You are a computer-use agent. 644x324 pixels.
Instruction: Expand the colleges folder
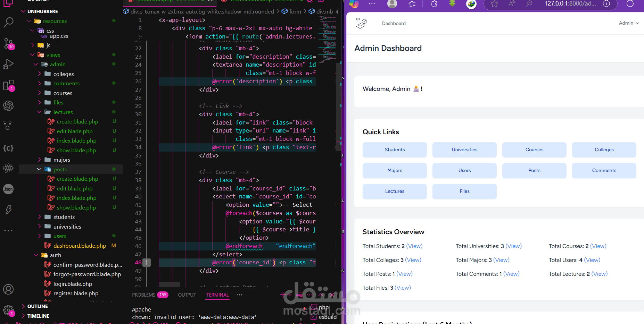64,74
